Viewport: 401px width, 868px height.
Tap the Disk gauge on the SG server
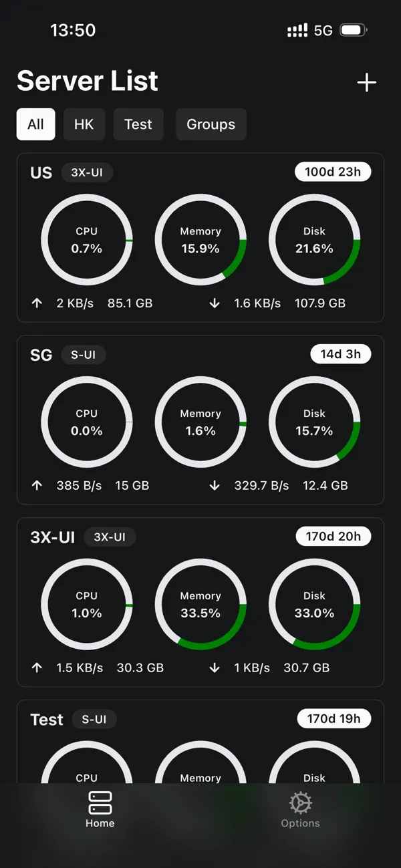[314, 422]
